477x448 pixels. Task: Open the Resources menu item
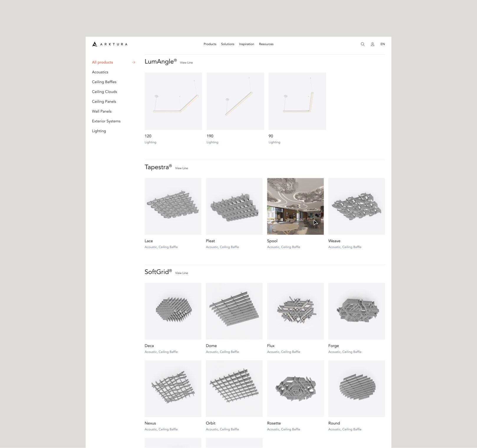266,44
